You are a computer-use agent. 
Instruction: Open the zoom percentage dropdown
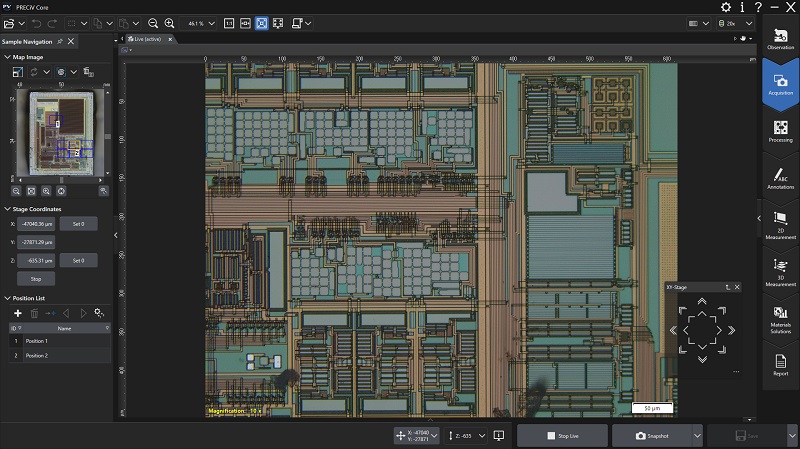tap(211, 23)
